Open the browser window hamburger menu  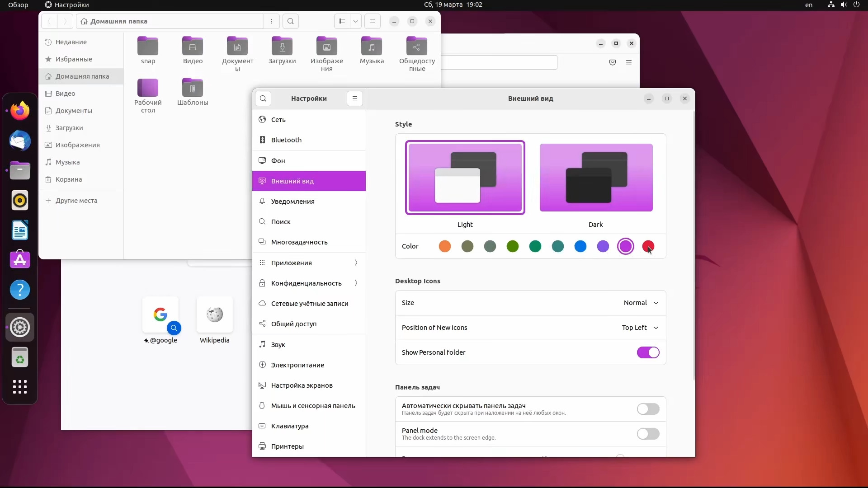point(629,62)
